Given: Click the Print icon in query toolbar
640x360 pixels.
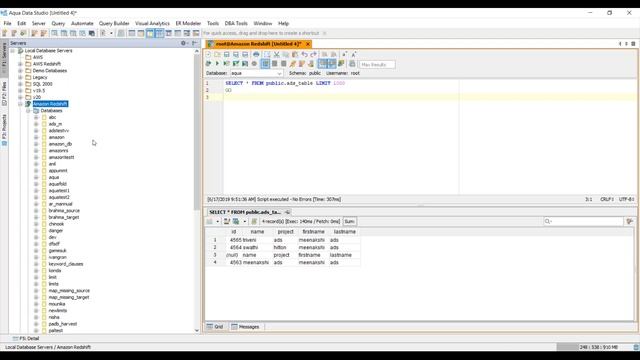Looking at the screenshot, I should point(256,54).
